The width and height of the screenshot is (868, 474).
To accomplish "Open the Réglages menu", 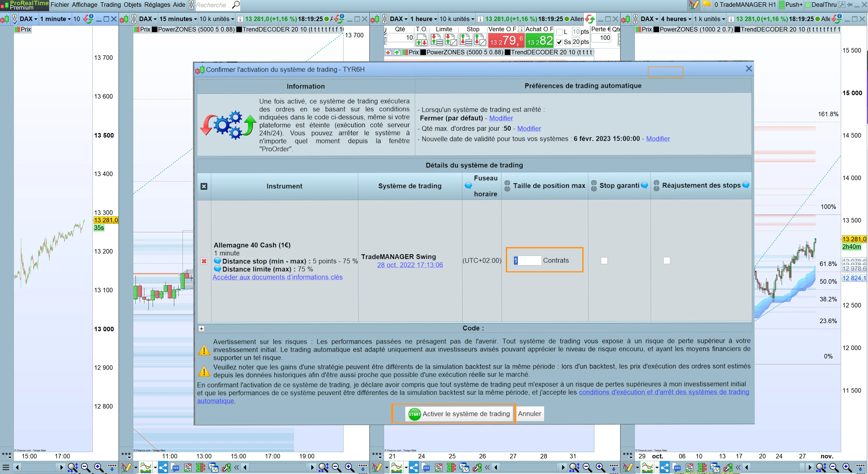I will tap(157, 5).
